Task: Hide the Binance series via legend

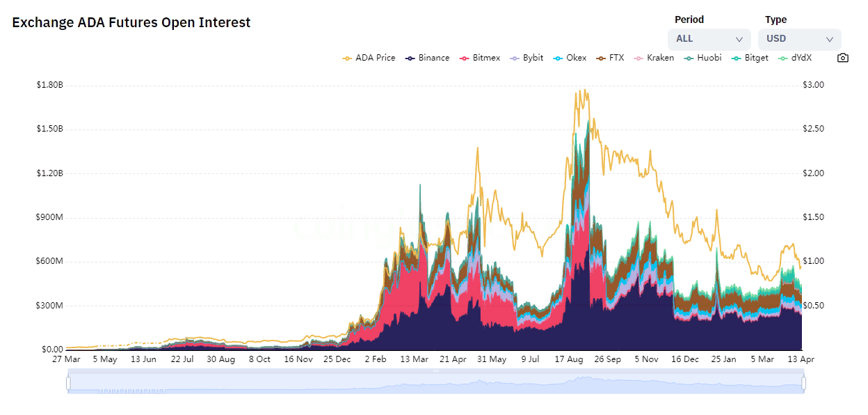Action: coord(428,58)
